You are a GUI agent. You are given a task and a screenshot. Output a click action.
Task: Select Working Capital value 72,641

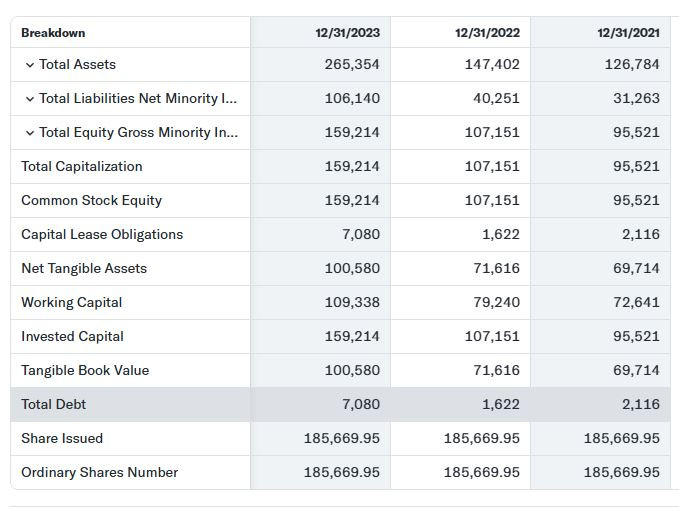tap(636, 302)
